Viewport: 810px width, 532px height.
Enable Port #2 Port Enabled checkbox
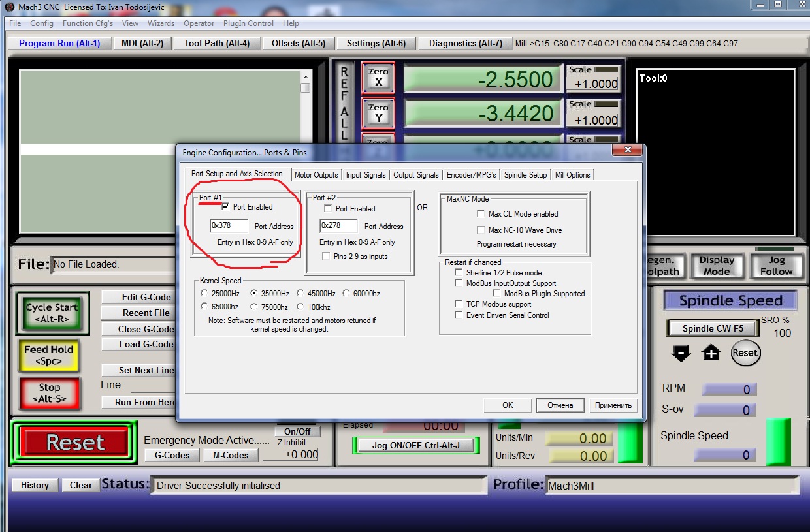pos(329,209)
